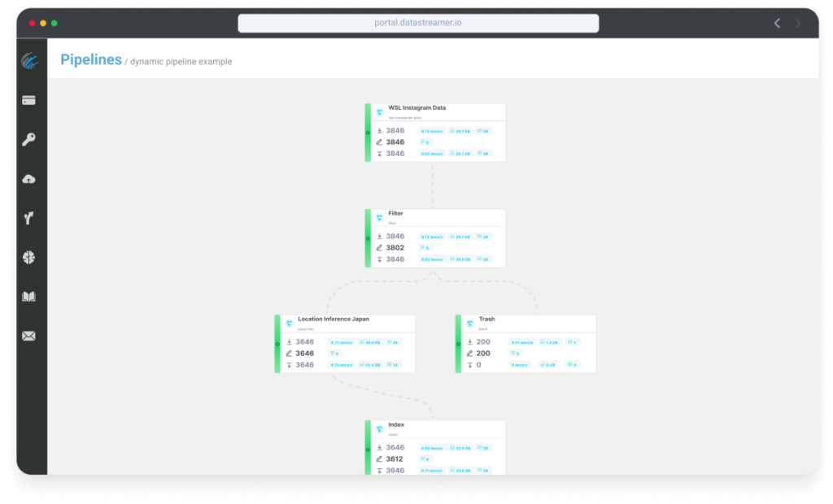Click the 0 docs/s badge in Trash
Image resolution: width=833 pixels, height=504 pixels.
[x=520, y=365]
